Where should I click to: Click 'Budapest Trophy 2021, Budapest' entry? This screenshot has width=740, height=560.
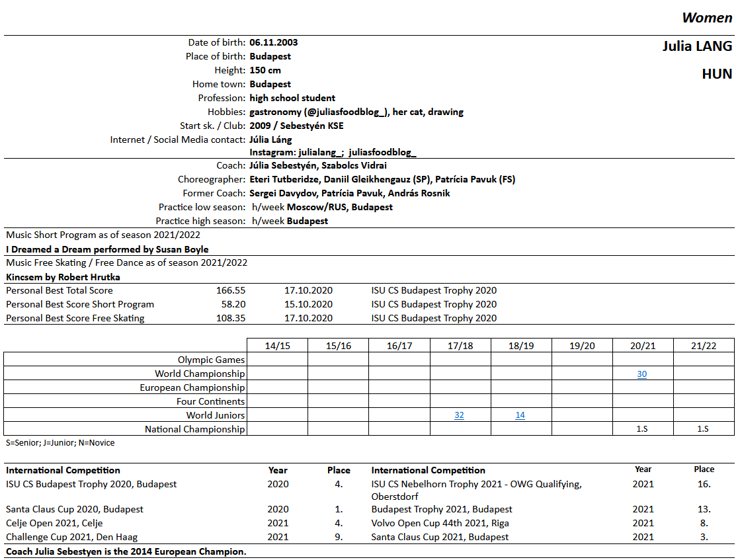[x=442, y=510]
